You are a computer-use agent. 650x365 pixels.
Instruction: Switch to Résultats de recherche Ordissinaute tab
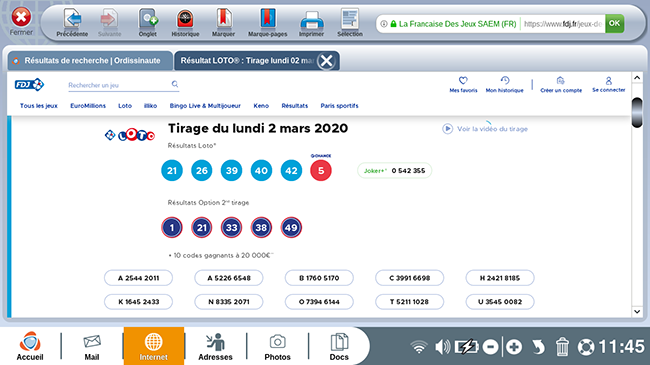coord(90,61)
